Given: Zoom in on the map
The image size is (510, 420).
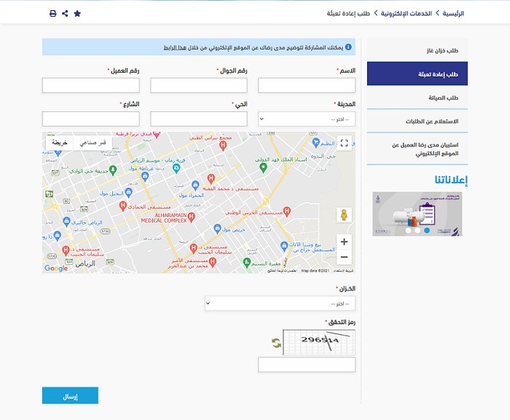Looking at the screenshot, I should [x=344, y=242].
